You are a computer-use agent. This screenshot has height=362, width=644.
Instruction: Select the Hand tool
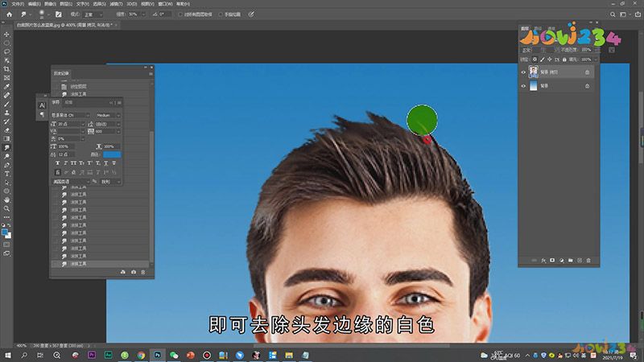[x=6, y=200]
